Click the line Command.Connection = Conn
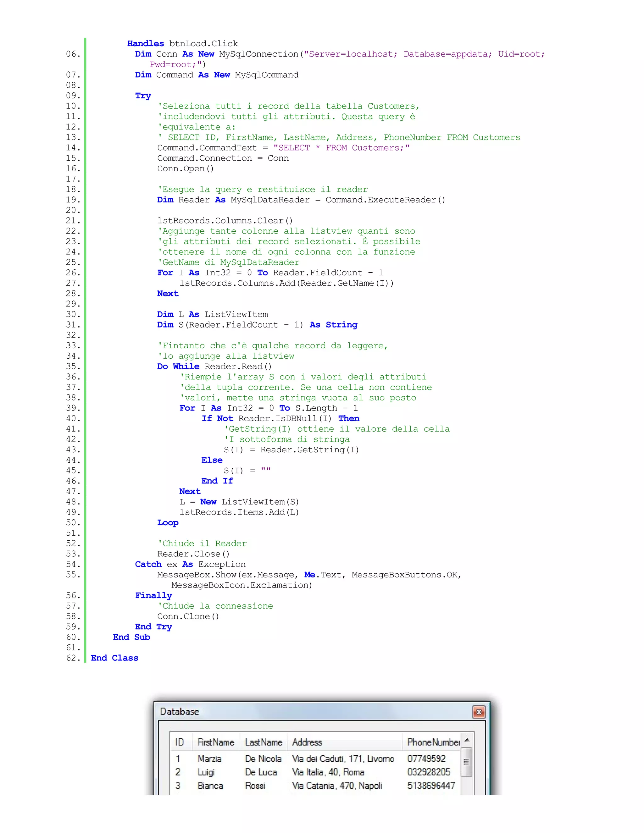Screen dimensions: 644x833 [223, 158]
